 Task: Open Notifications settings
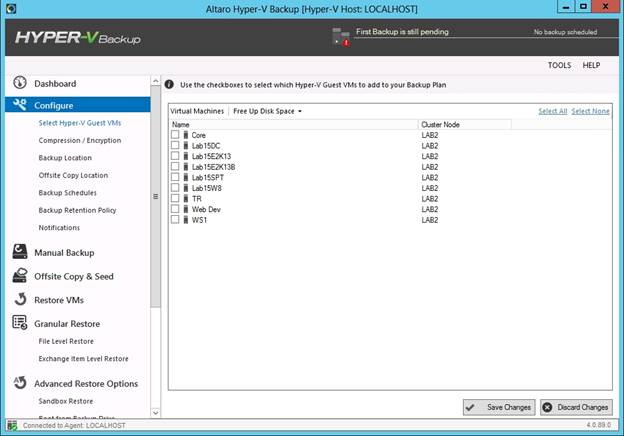59,228
